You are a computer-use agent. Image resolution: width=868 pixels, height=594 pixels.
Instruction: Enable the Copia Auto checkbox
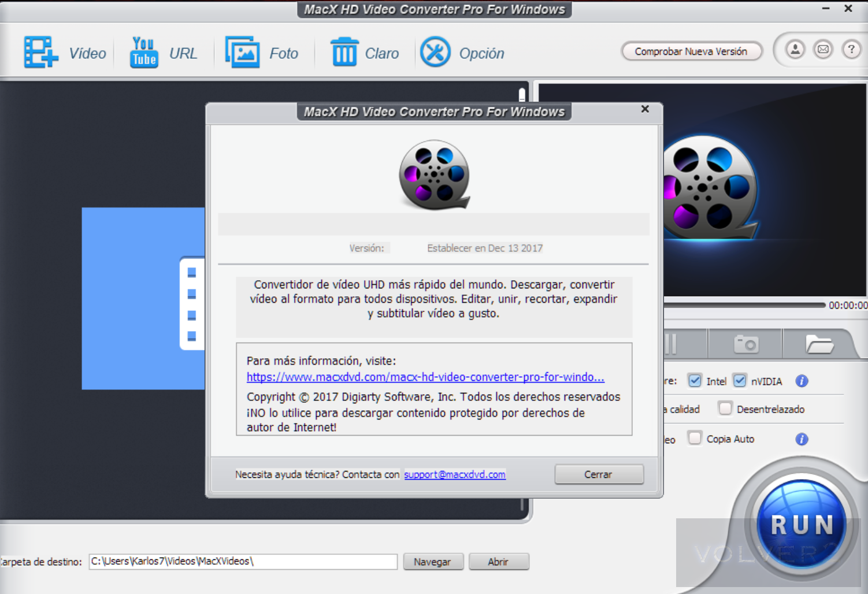coord(695,438)
